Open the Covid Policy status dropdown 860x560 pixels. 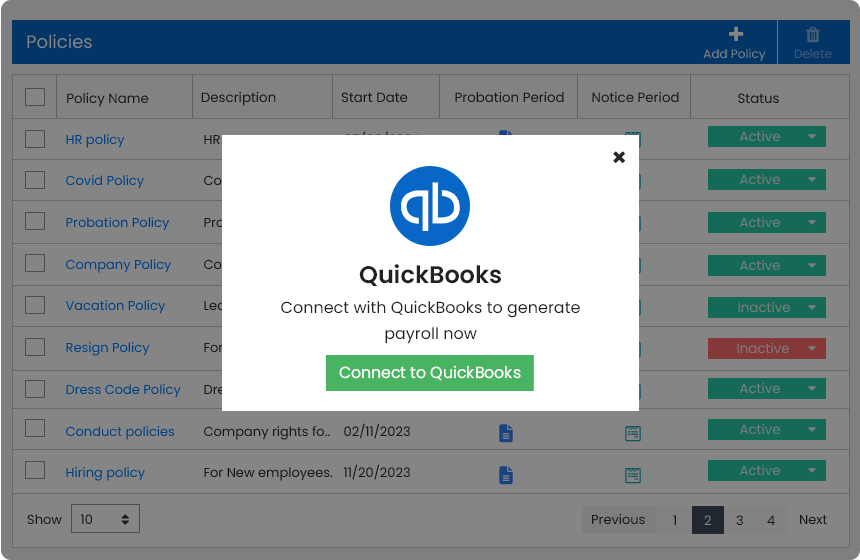coord(766,179)
